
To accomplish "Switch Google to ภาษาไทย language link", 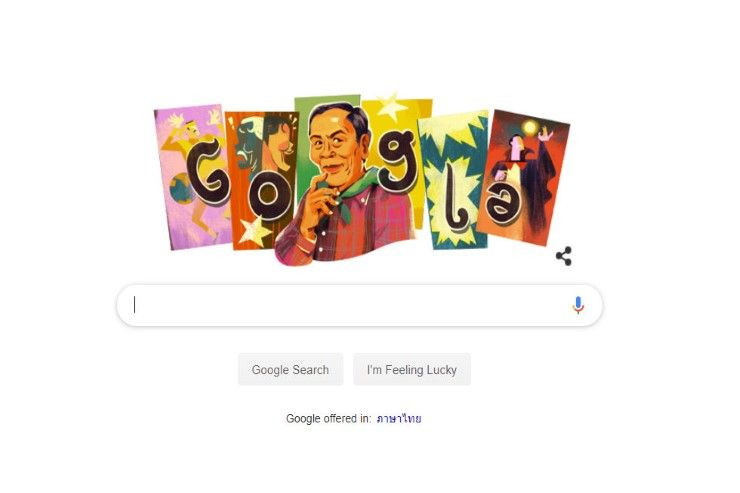I will pyautogui.click(x=399, y=418).
